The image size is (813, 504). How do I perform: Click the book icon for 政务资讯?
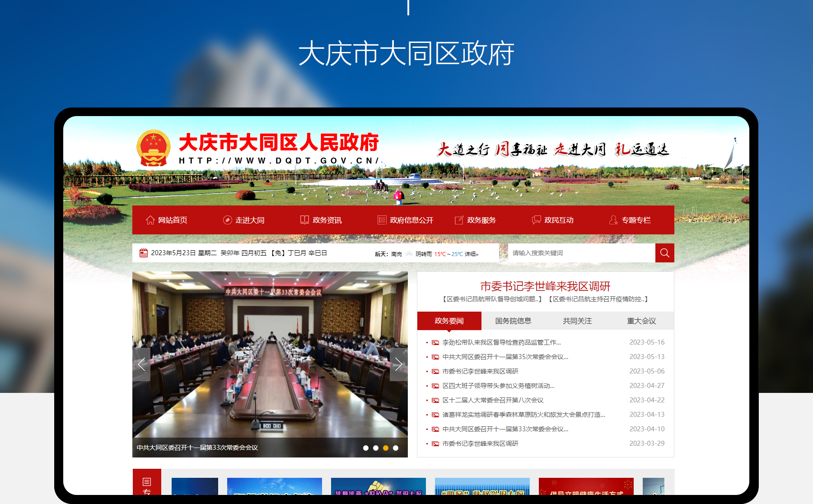click(305, 220)
